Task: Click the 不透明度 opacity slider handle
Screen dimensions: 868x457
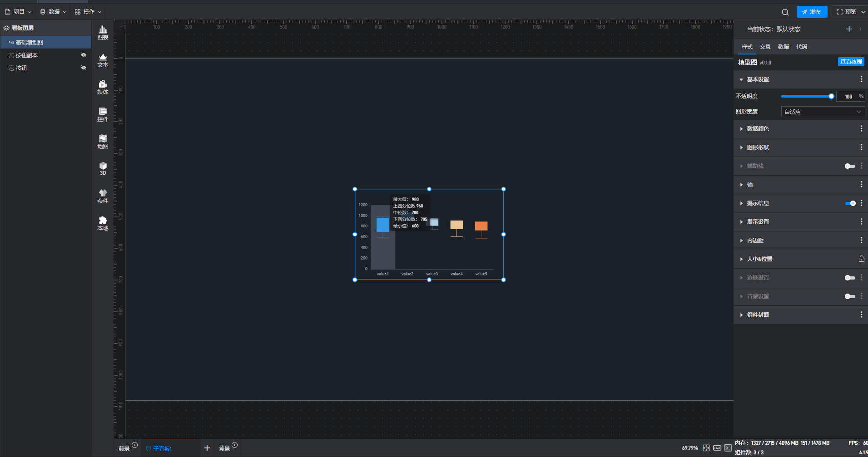Action: (831, 96)
